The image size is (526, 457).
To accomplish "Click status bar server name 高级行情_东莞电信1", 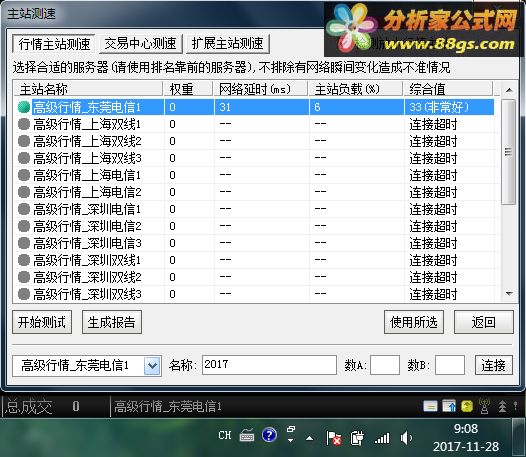I will (168, 406).
